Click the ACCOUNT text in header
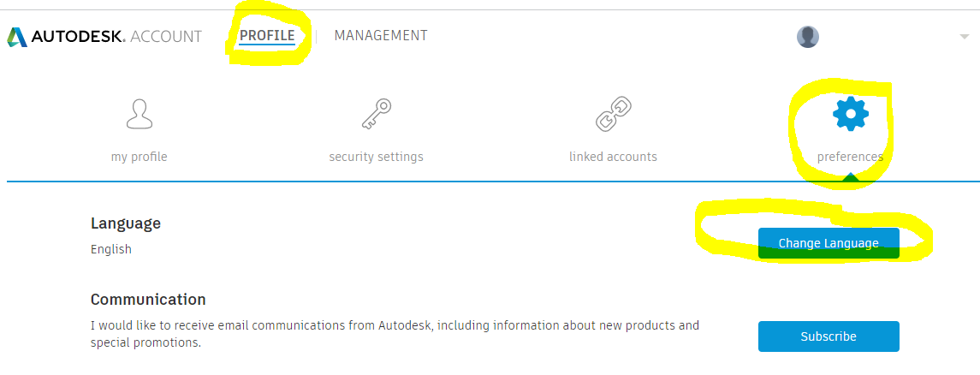The image size is (980, 375). pos(166,37)
